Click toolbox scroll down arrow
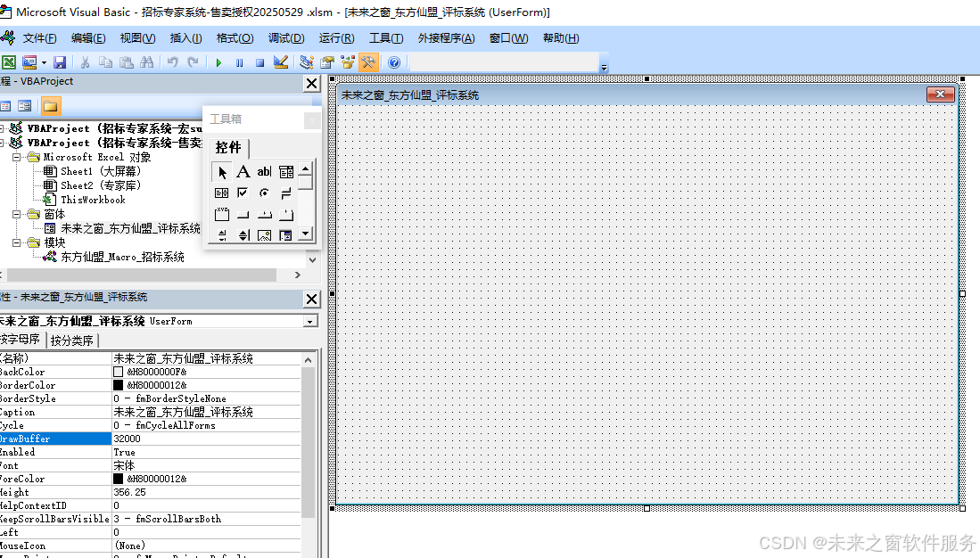The height and width of the screenshot is (558, 980). (x=305, y=234)
